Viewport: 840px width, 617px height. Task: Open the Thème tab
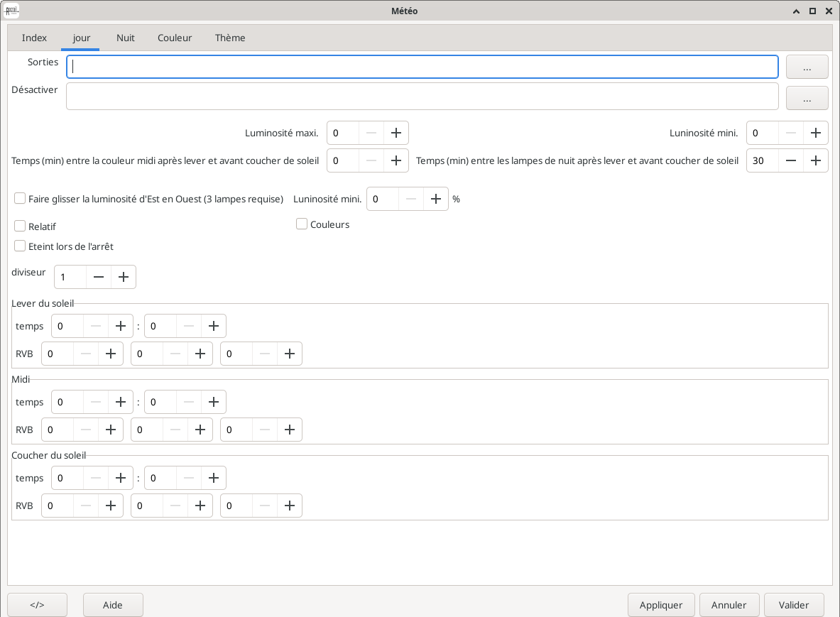[x=230, y=38]
